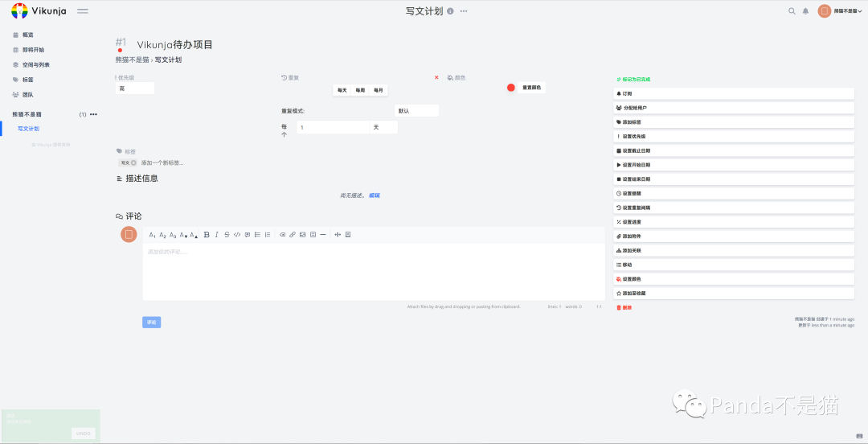Image resolution: width=868 pixels, height=444 pixels.
Task: Click 添加附件 in the right panel
Action: [x=734, y=236]
